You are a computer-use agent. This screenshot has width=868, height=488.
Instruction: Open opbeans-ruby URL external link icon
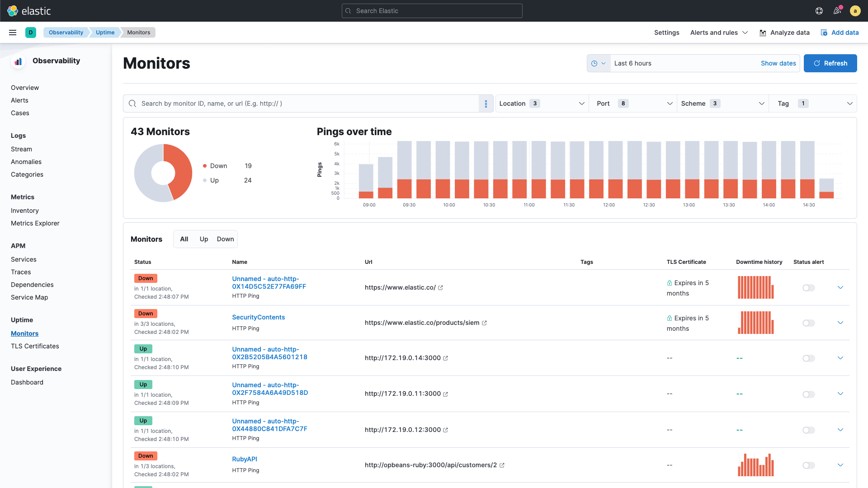[502, 465]
